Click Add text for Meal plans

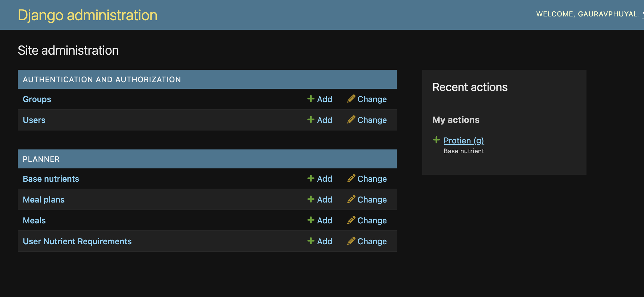[x=325, y=200]
